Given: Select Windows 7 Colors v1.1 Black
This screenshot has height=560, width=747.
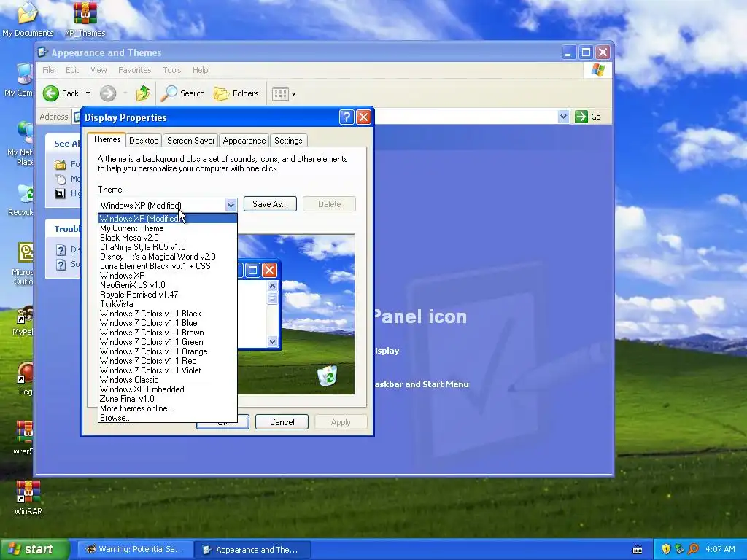Looking at the screenshot, I should pyautogui.click(x=167, y=314).
